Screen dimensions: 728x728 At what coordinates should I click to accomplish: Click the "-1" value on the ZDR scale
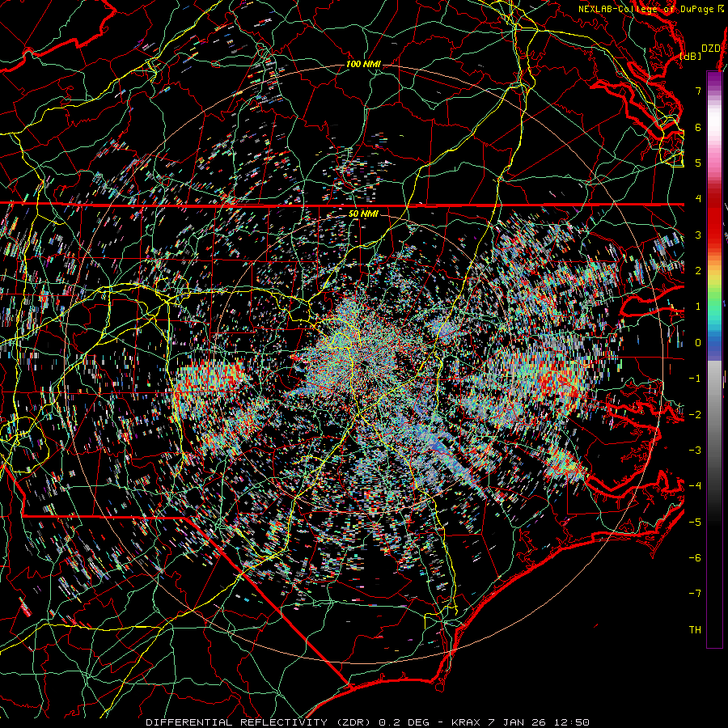[695, 379]
